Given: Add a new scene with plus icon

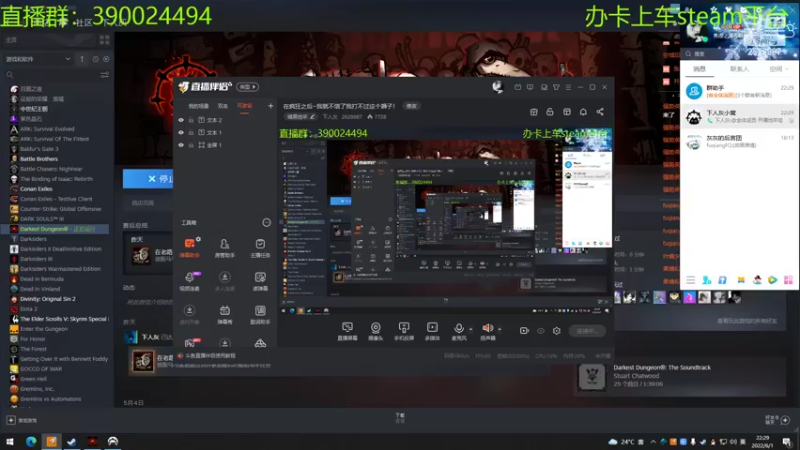Looking at the screenshot, I should point(270,106).
